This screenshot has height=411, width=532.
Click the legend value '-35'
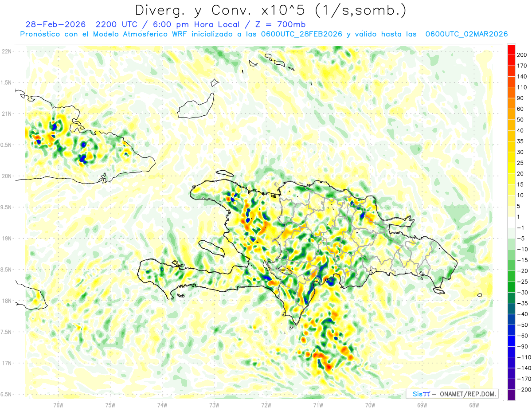522,303
